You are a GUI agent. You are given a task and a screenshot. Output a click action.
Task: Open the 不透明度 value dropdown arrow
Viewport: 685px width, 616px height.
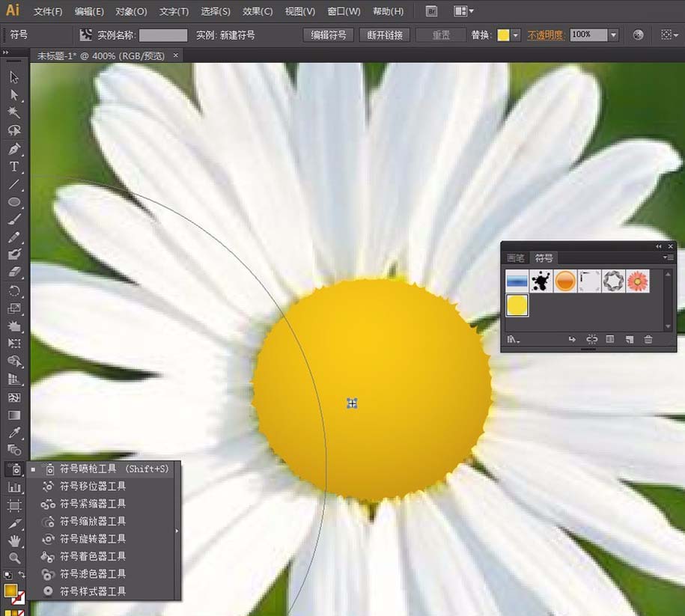pos(613,35)
